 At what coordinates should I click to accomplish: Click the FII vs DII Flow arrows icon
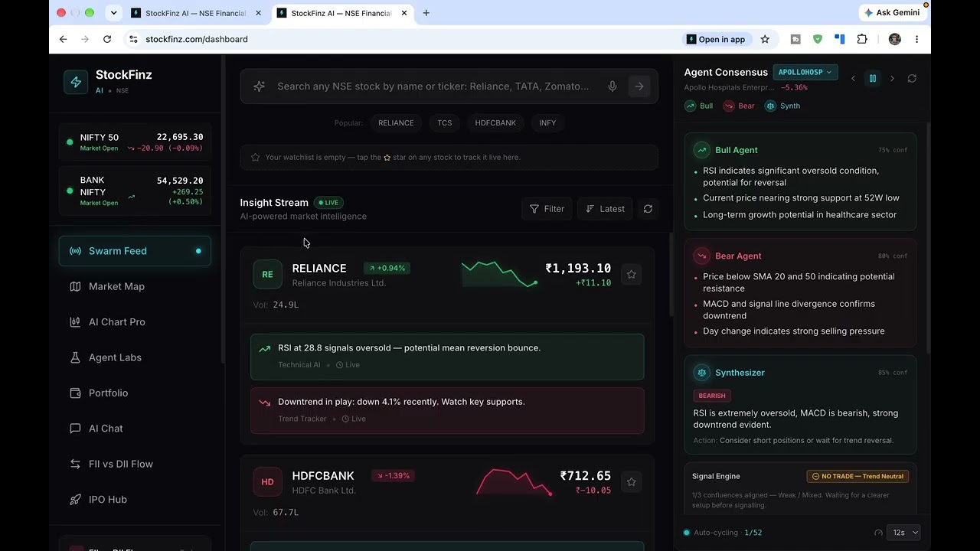coord(75,464)
